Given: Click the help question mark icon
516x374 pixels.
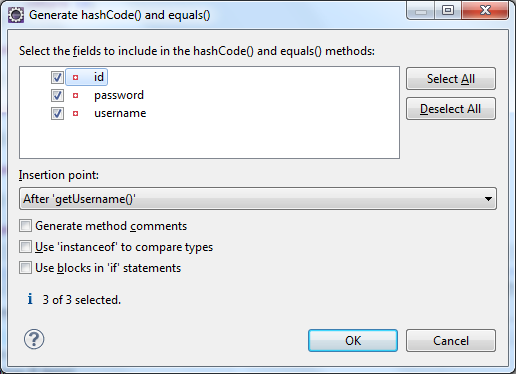Looking at the screenshot, I should [34, 339].
